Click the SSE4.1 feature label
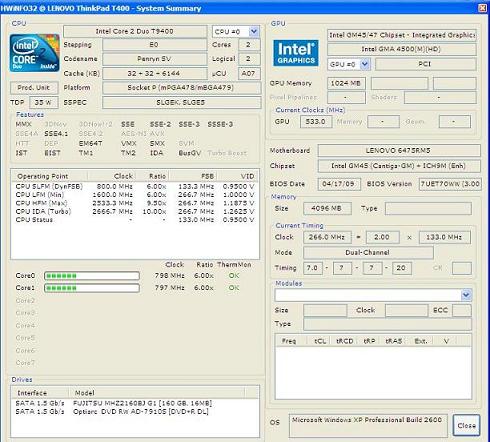This screenshot has height=442, width=490. (x=56, y=134)
